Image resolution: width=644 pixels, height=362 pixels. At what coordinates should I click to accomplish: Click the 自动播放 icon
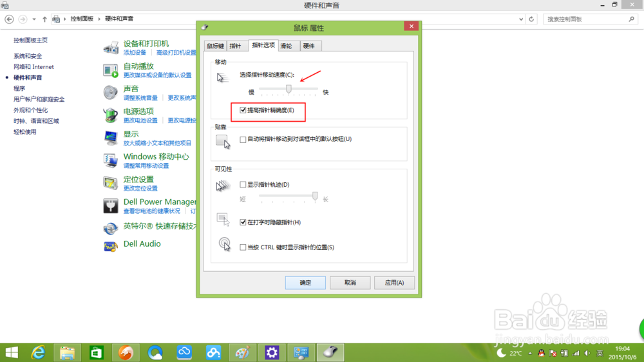pyautogui.click(x=111, y=70)
